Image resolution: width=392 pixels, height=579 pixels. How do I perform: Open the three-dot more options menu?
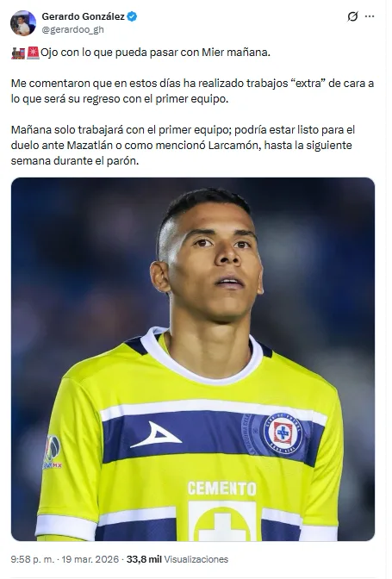(370, 16)
